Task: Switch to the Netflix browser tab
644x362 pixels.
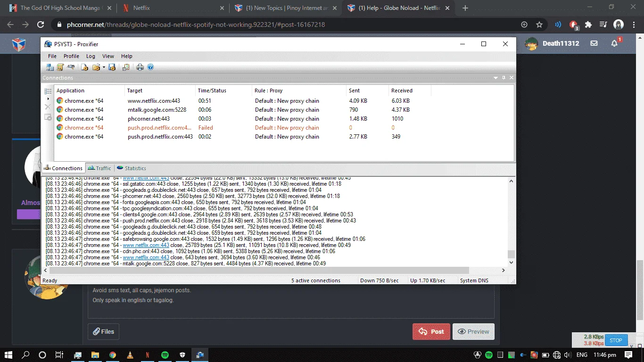Action: click(172, 8)
